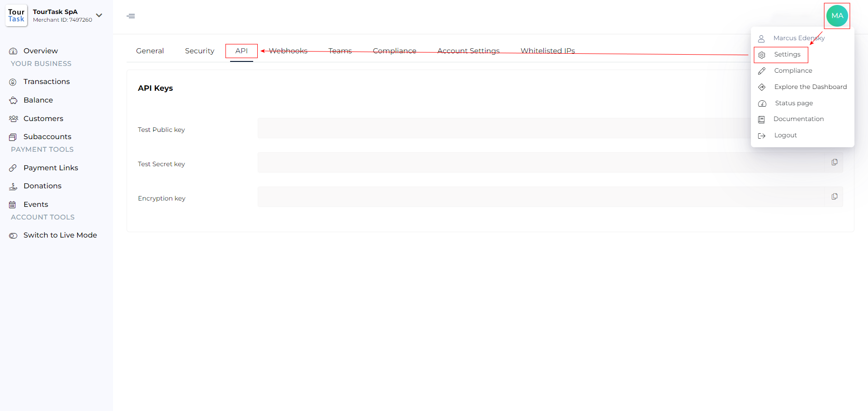Click the Logout arrow icon
868x411 pixels.
[762, 135]
